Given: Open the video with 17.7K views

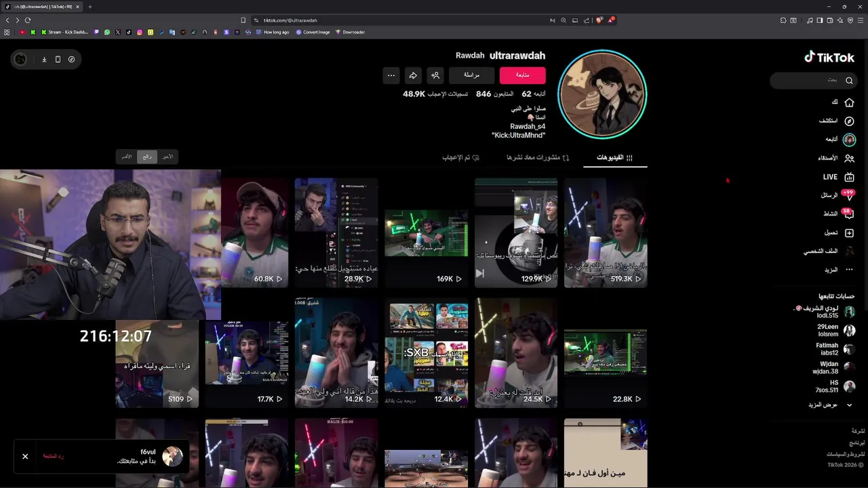Looking at the screenshot, I should click(x=247, y=363).
